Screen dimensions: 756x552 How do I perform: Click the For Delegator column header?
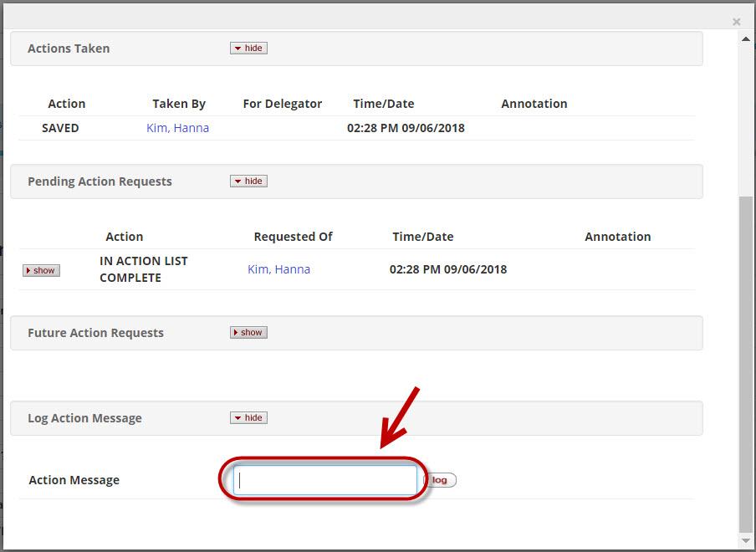(x=283, y=104)
